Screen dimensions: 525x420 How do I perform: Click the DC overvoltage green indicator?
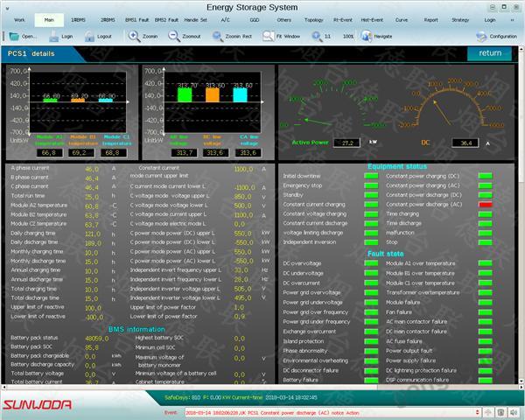pos(371,263)
